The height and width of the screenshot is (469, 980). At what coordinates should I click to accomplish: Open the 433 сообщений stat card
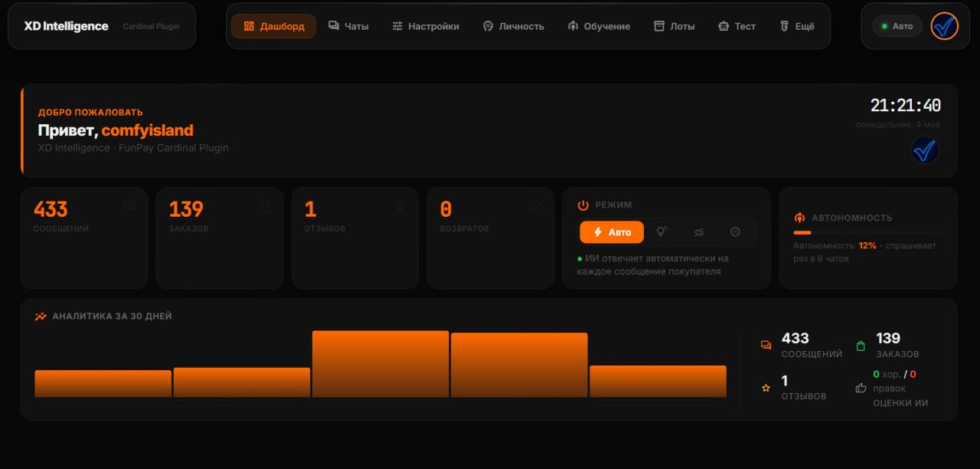pyautogui.click(x=83, y=238)
